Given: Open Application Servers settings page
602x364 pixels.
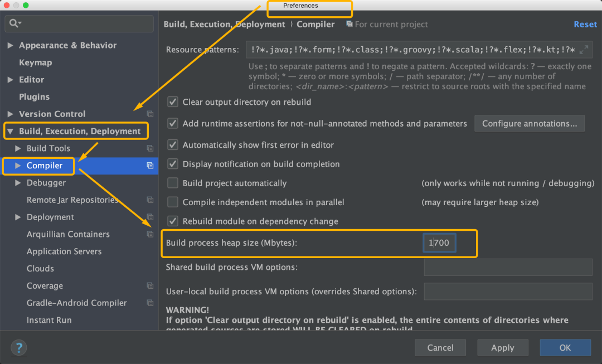Looking at the screenshot, I should click(64, 251).
